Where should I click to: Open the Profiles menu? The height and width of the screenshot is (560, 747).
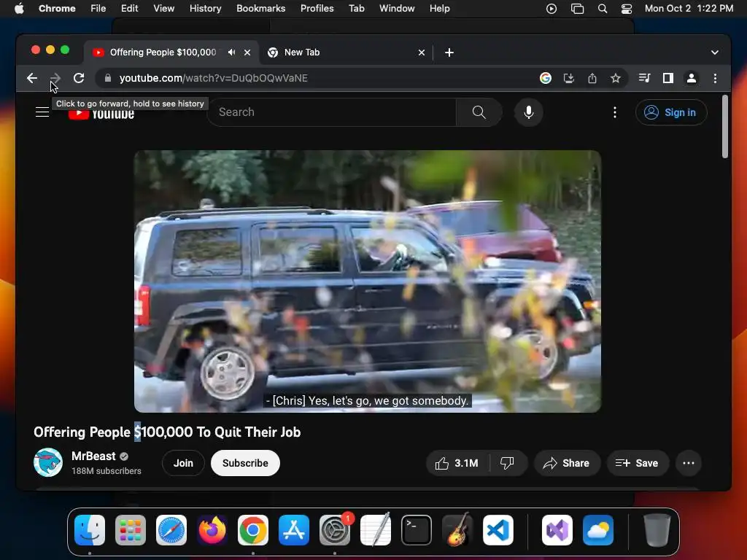pos(317,9)
